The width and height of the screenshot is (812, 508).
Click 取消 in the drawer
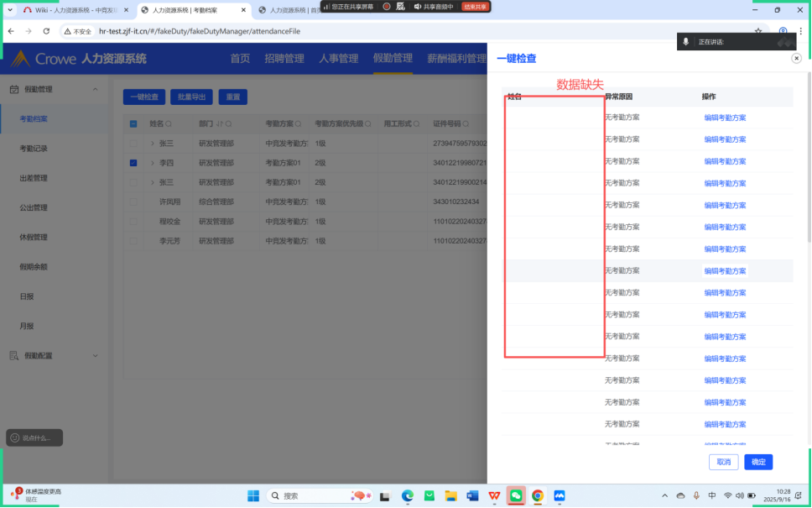[x=723, y=462]
